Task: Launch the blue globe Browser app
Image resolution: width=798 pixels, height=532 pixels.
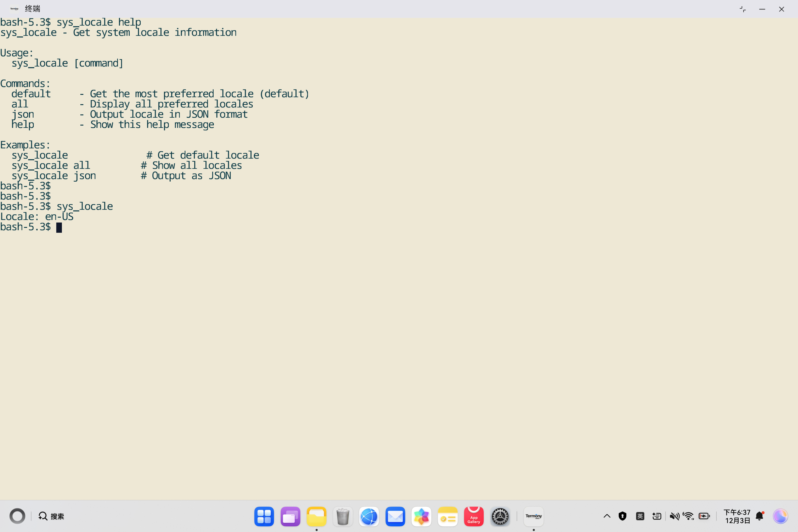Action: click(x=369, y=516)
